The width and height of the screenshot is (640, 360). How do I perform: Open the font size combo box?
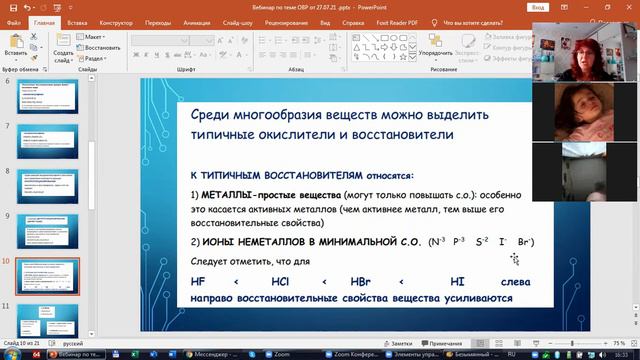point(202,40)
